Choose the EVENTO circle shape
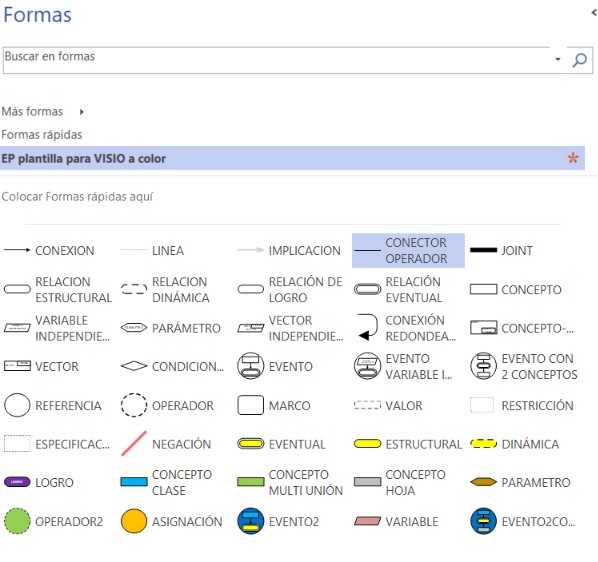The image size is (598, 562). (x=275, y=366)
